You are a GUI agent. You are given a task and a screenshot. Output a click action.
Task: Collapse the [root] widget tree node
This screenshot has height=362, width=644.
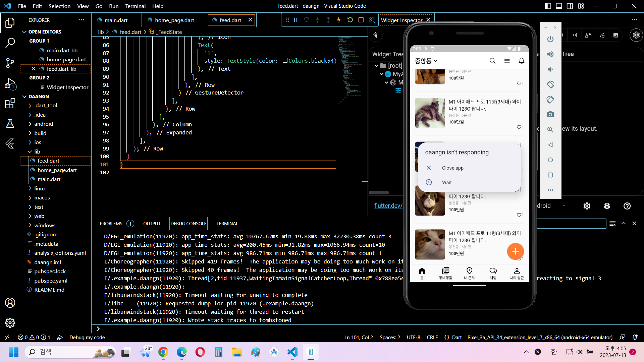pos(376,66)
